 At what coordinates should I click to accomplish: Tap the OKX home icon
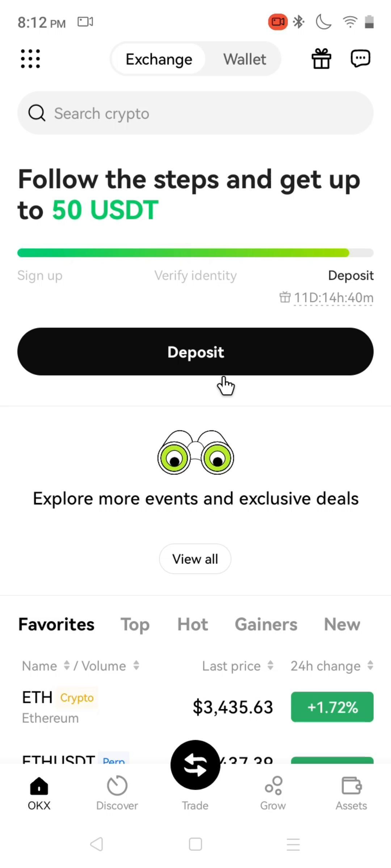(x=39, y=786)
